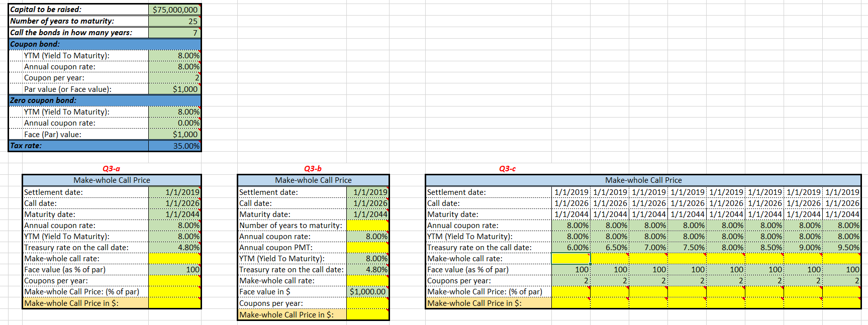Select the Q3-a call date 1/1/2026
The width and height of the screenshot is (868, 325).
(174, 203)
